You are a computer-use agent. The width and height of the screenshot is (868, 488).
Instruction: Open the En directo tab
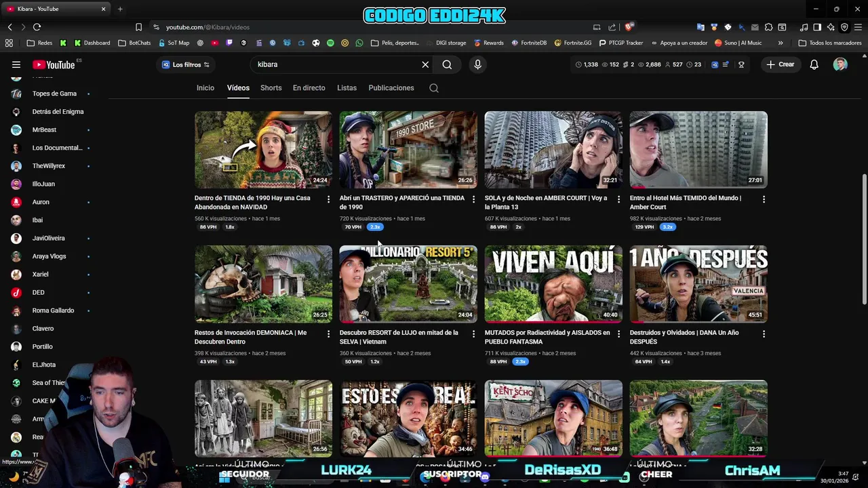[x=309, y=88]
